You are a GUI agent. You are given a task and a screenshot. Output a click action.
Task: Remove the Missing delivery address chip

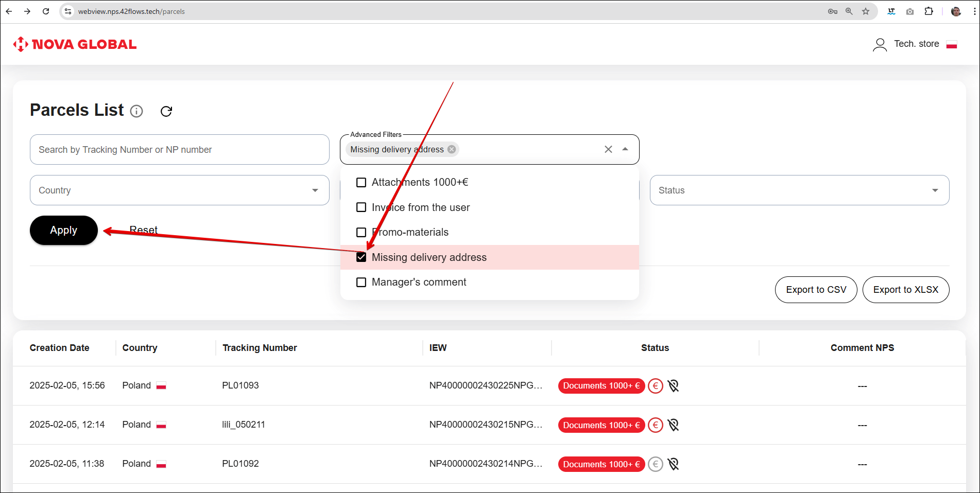coord(452,149)
